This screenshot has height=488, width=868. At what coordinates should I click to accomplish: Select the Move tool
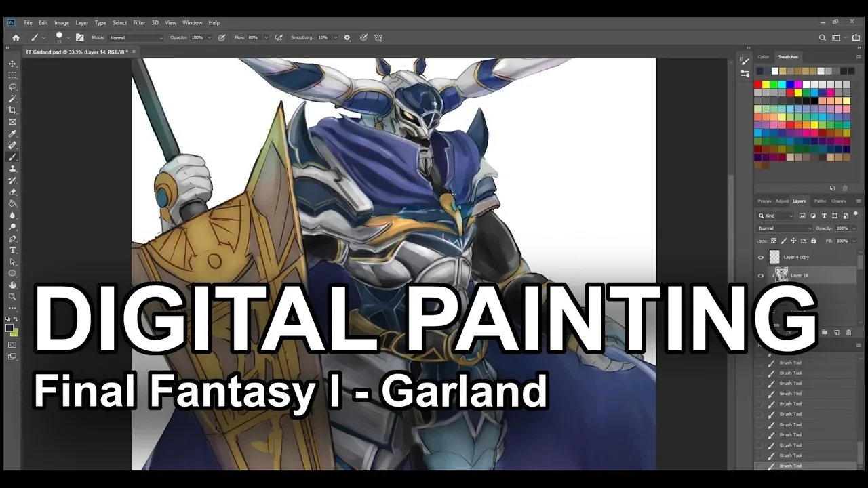(12, 64)
